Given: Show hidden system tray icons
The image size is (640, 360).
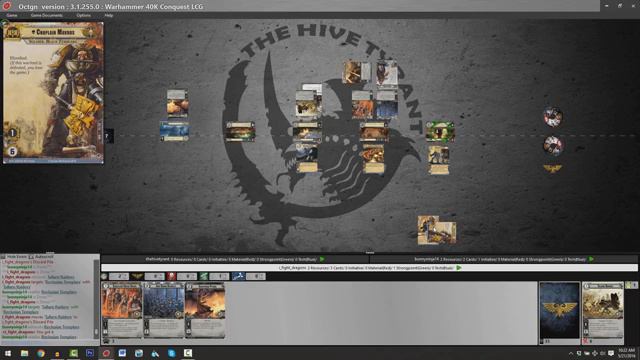Looking at the screenshot, I should click(x=571, y=353).
